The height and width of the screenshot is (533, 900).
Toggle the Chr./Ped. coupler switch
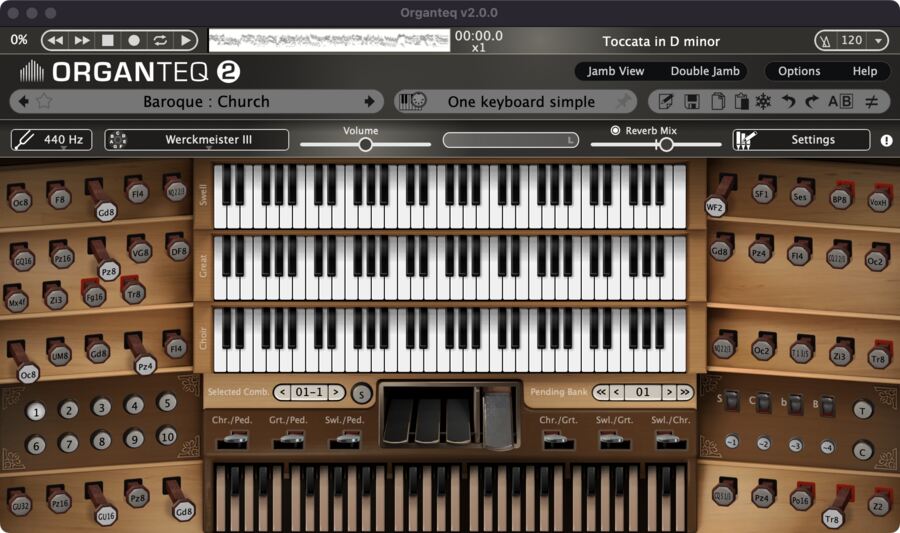click(235, 439)
